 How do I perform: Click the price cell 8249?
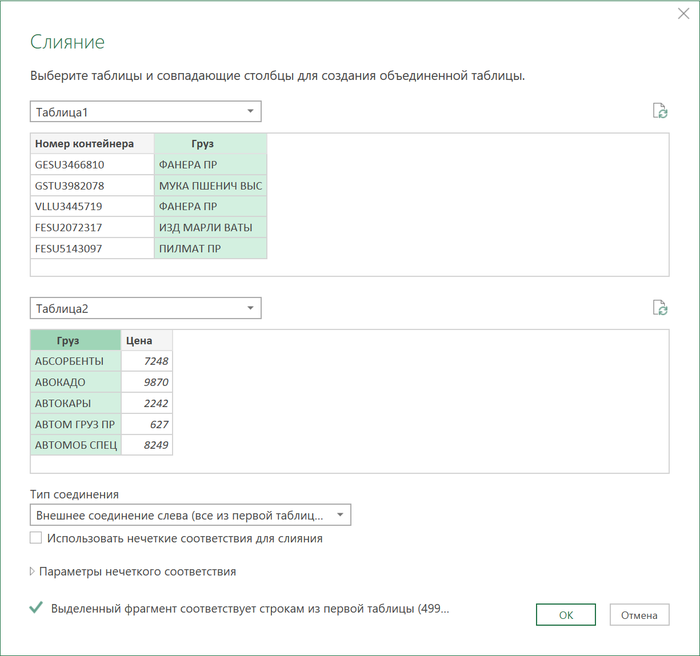tap(146, 445)
